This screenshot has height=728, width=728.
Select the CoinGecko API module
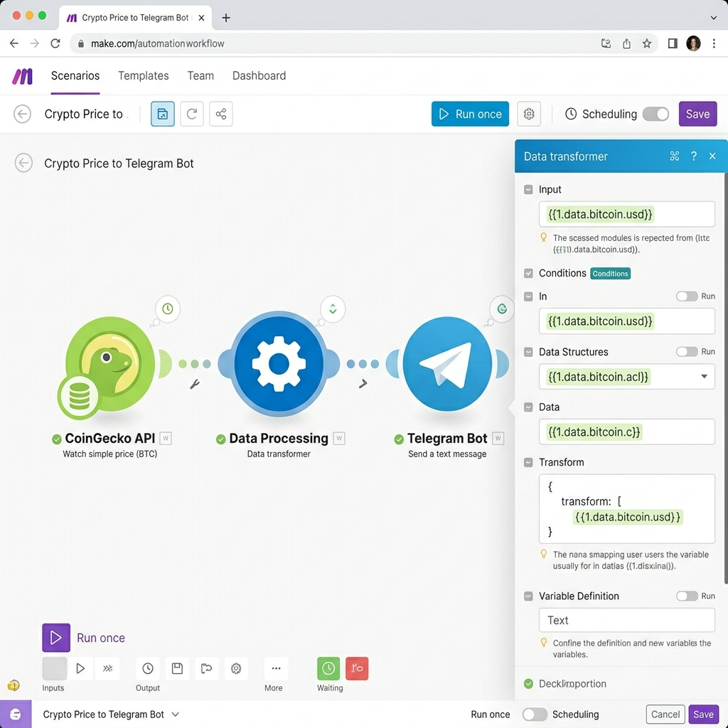click(109, 365)
